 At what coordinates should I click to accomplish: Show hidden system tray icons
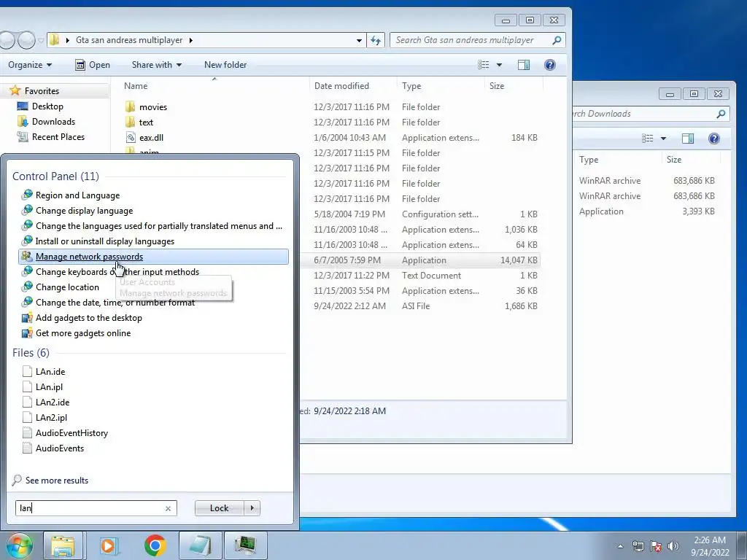pos(620,546)
